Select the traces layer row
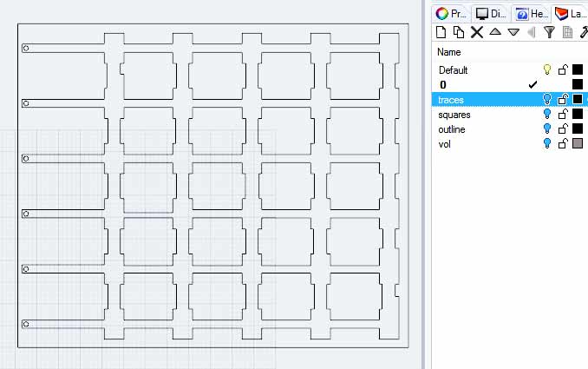Screen dimensions: 588x369 [510, 100]
